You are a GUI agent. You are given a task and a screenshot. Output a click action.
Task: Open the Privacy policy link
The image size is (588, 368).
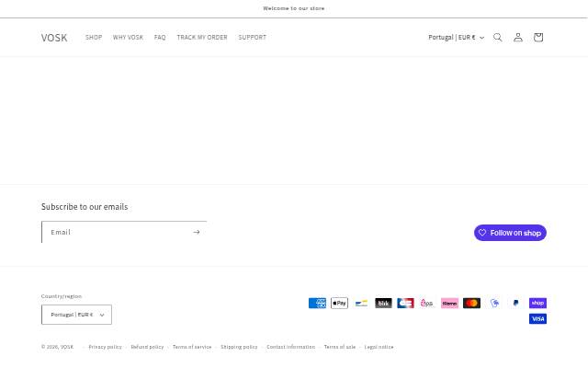coord(105,347)
